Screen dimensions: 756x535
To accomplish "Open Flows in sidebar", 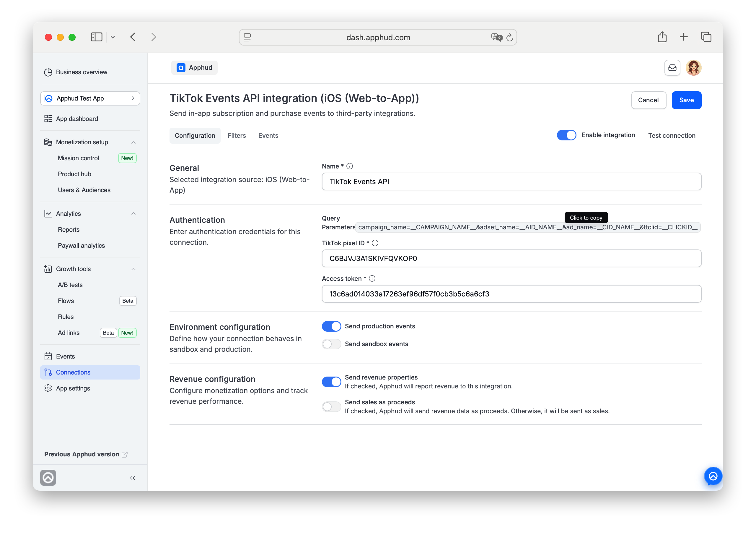I will [x=66, y=301].
